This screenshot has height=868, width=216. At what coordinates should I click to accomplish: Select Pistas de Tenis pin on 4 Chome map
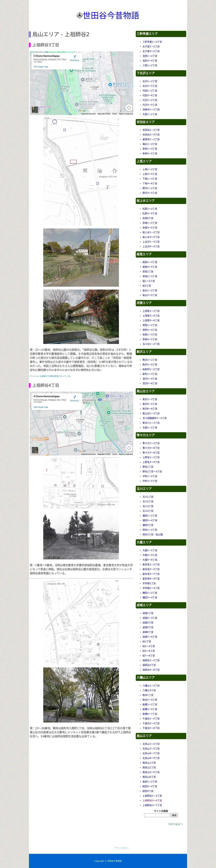(x=109, y=412)
